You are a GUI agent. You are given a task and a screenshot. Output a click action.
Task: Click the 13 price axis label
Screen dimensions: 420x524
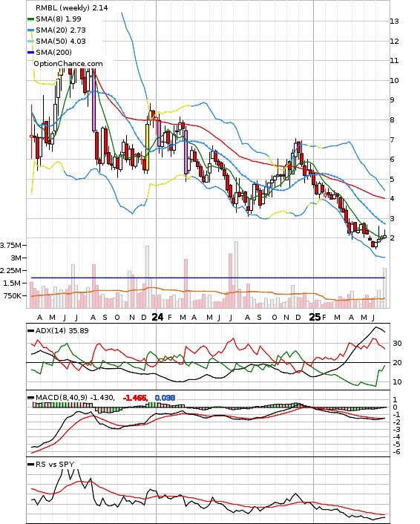tap(394, 22)
